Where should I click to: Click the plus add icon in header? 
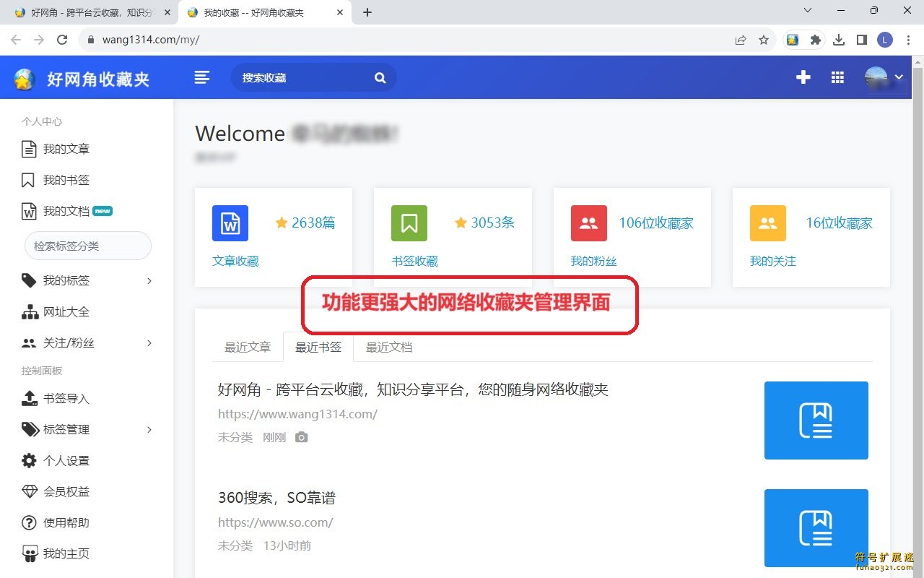803,77
